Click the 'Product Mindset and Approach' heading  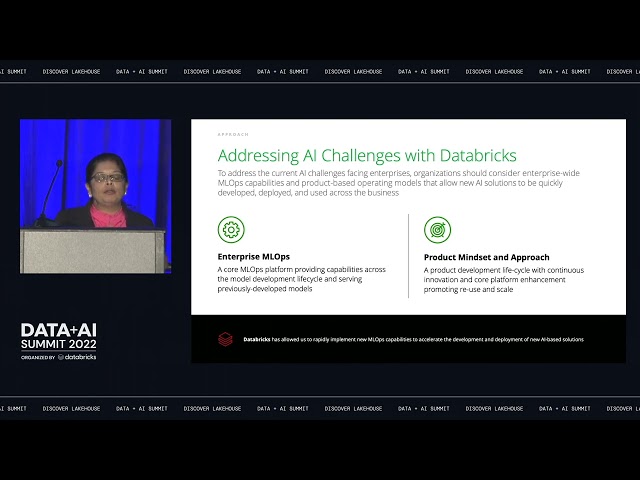pyautogui.click(x=487, y=257)
